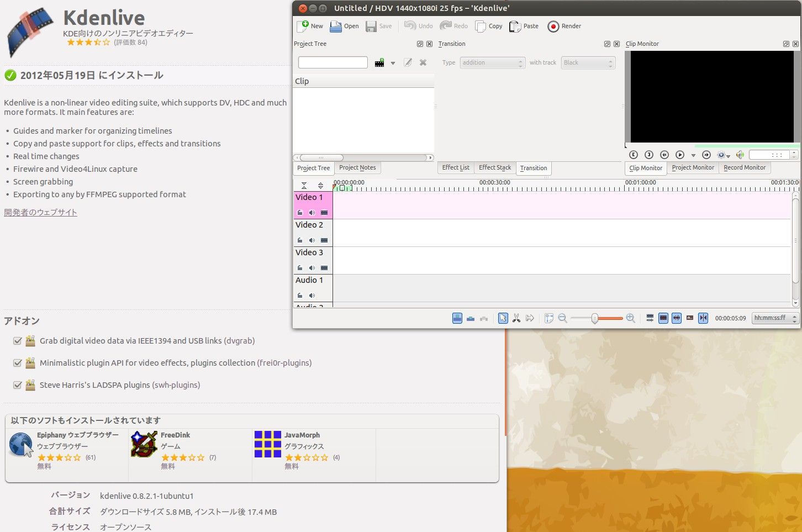Switch to the Effect Stack tab
Screen dimensions: 802x532
point(495,167)
